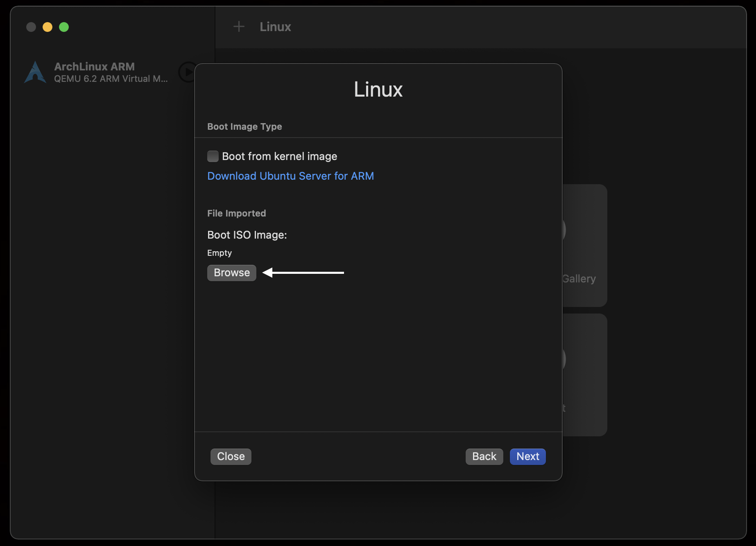756x546 pixels.
Task: Click the Boot ISO Image label
Action: click(247, 235)
